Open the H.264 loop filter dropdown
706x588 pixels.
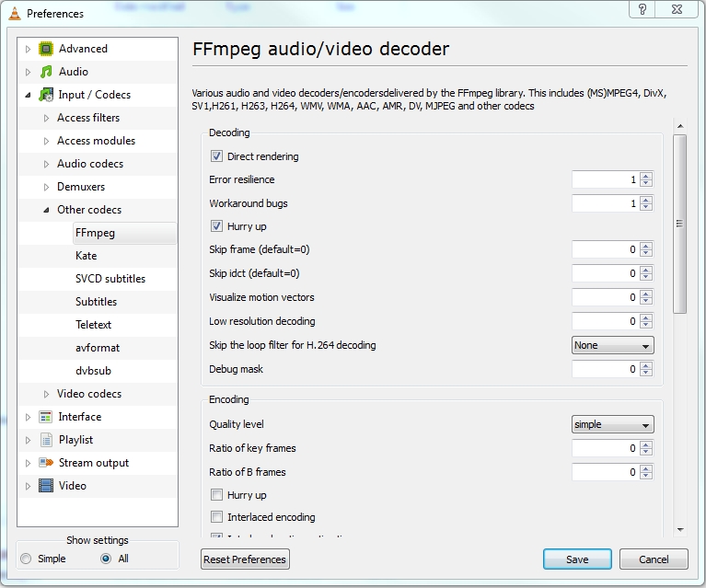(x=612, y=345)
